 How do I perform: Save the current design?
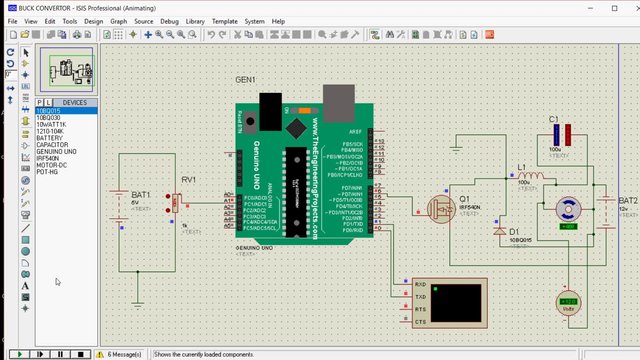pyautogui.click(x=36, y=35)
